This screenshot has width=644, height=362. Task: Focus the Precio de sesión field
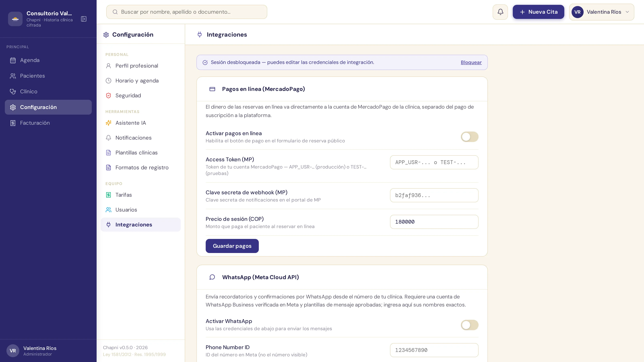[434, 222]
